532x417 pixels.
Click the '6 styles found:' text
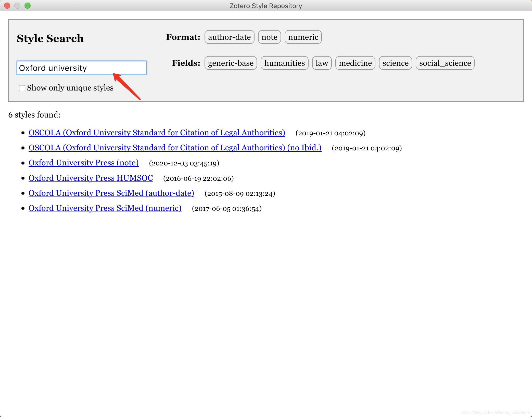point(34,115)
